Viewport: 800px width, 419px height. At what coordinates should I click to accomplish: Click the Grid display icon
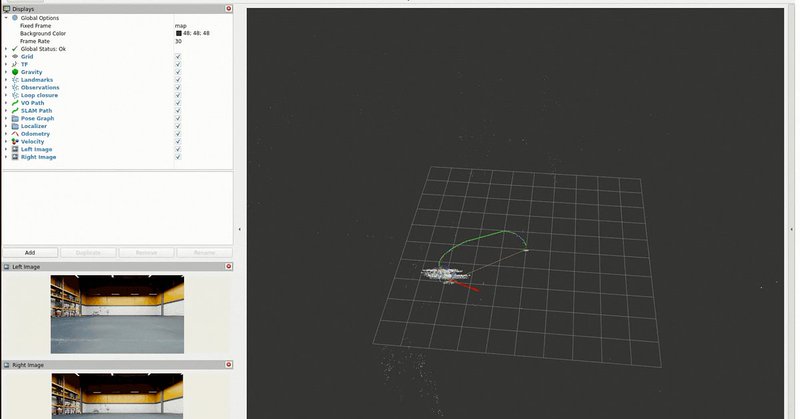click(x=15, y=57)
